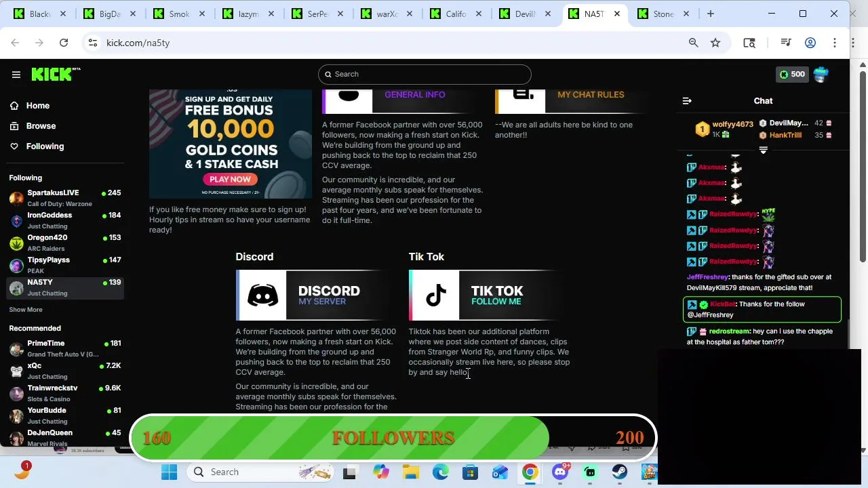Image resolution: width=868 pixels, height=488 pixels.
Task: Click the address bar URL kick.com/na5ty
Action: pyautogui.click(x=138, y=43)
